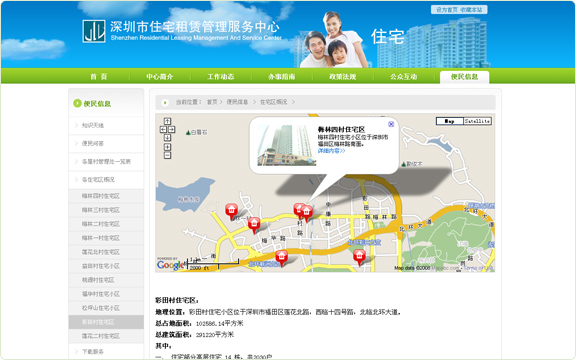Screen dimensions: 576x360
Task: Expand 知识天地 sidebar section
Action: pos(106,126)
